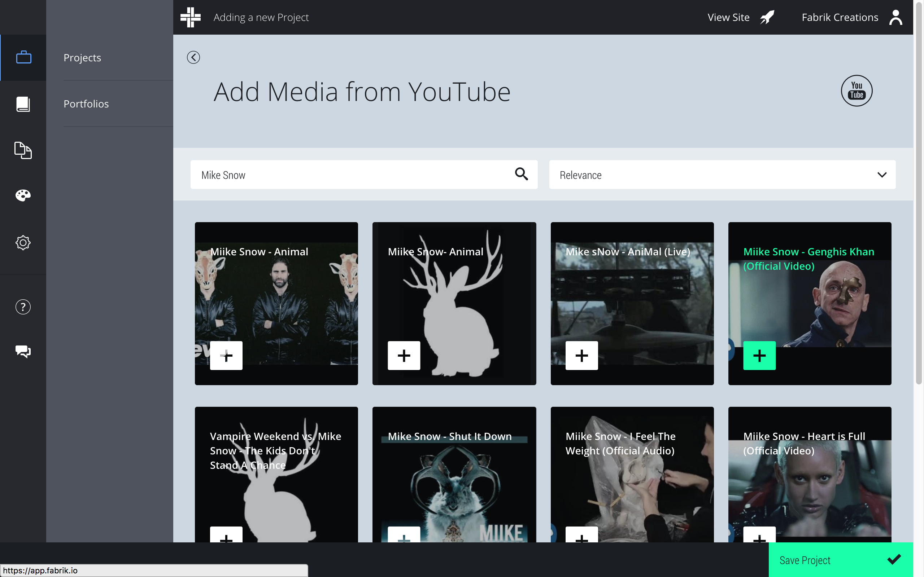The image size is (924, 577).
Task: Click the Fabrik user profile icon
Action: 895,18
